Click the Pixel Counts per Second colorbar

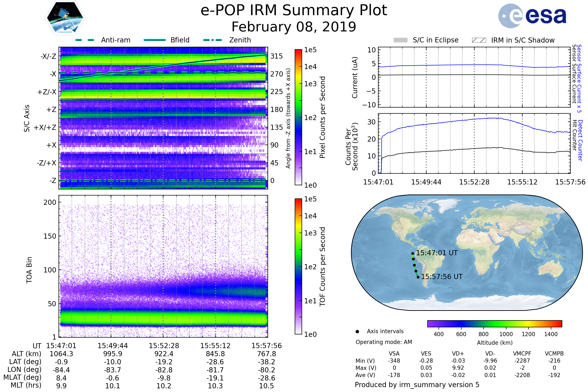click(x=298, y=117)
